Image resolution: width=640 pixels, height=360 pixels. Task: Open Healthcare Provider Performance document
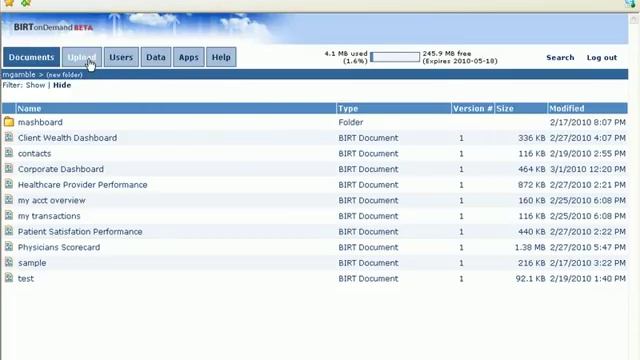coord(82,185)
